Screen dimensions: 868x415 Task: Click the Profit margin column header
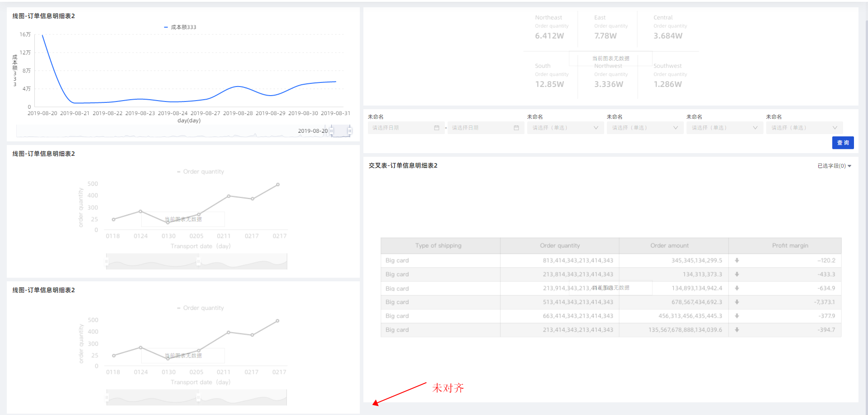pos(790,246)
